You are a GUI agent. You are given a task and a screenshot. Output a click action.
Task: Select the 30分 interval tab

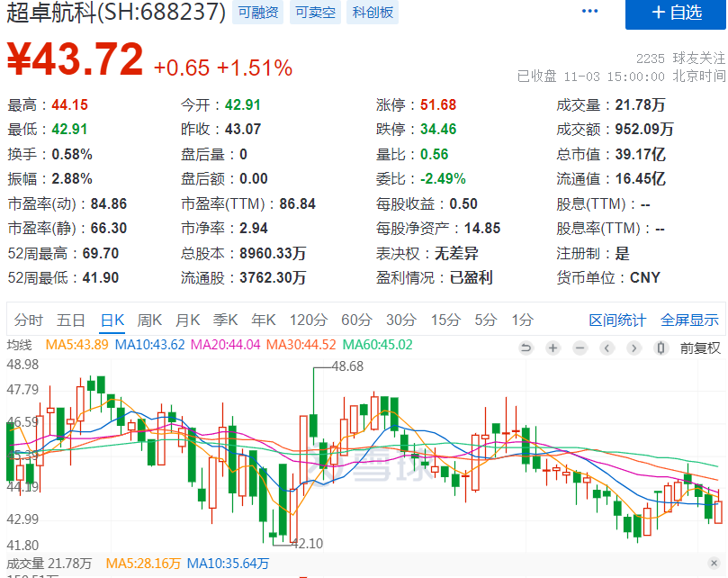[x=401, y=321]
